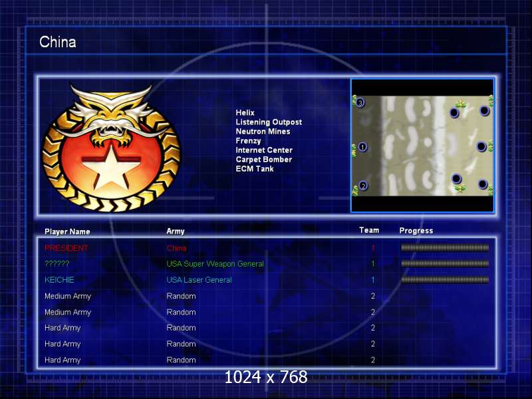Click the "China" screen title
532x399 pixels.
click(58, 42)
